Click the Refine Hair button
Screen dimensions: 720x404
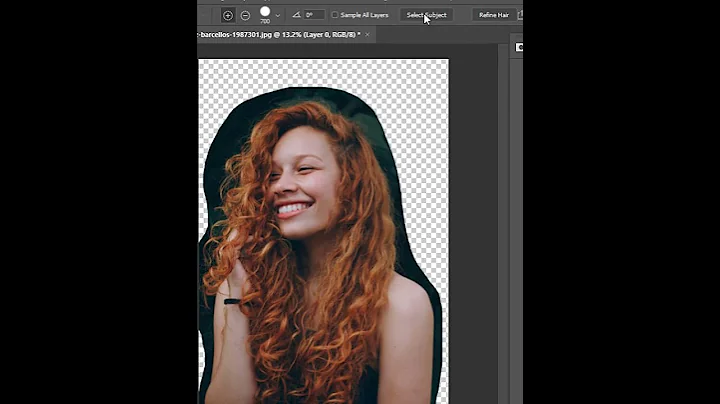click(x=494, y=15)
